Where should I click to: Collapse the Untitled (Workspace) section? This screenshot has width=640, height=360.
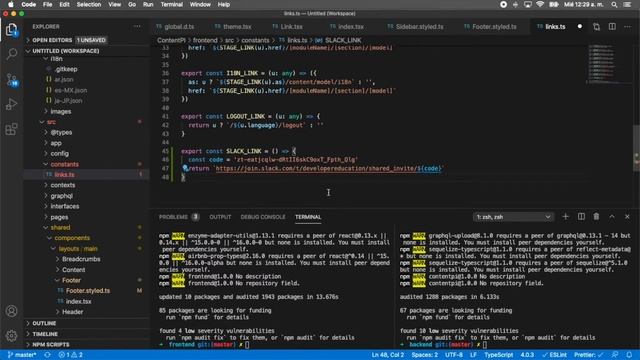(x=87, y=51)
